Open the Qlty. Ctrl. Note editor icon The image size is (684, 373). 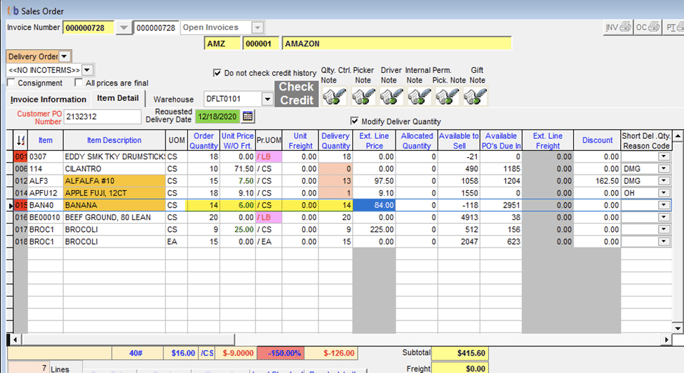pos(334,96)
